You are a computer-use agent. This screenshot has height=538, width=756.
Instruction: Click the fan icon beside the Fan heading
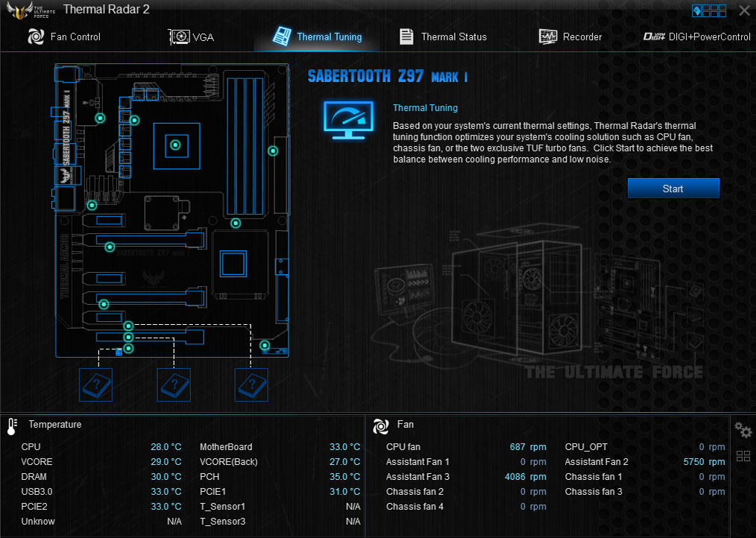380,425
